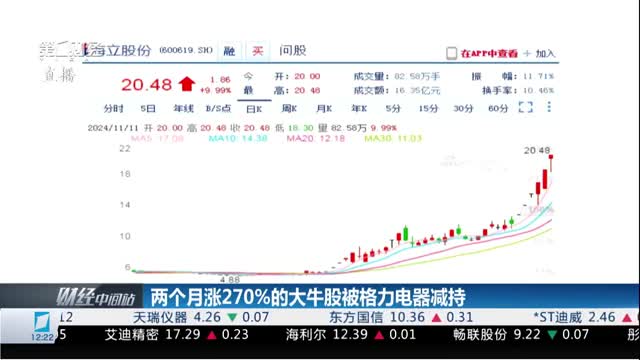The image size is (640, 360).
Task: Click the red 融 margin badge
Action: [229, 51]
